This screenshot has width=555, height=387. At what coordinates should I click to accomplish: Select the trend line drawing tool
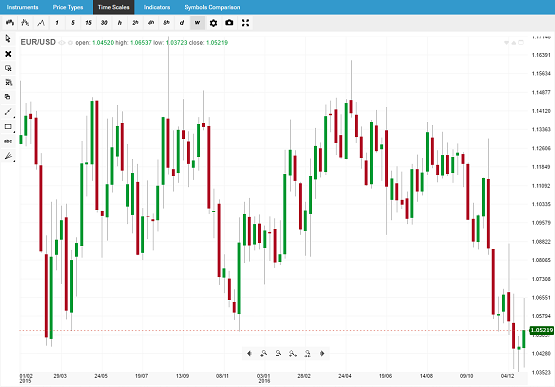(8, 112)
